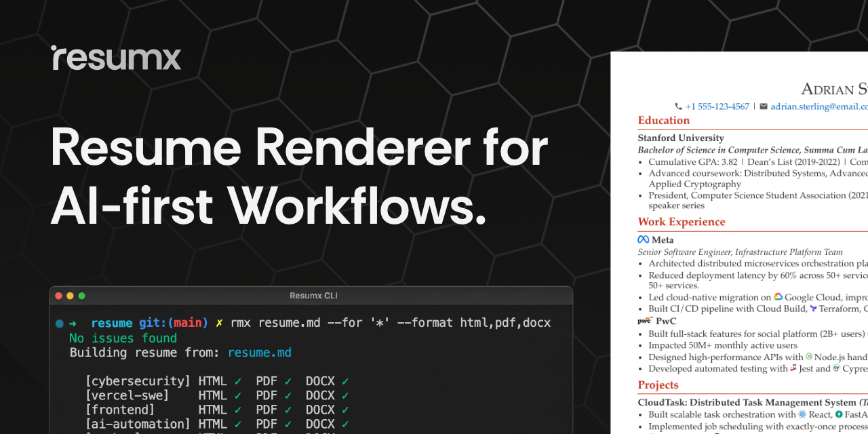The height and width of the screenshot is (434, 868).
Task: Click the yellow minimize button of the terminal
Action: (x=70, y=296)
